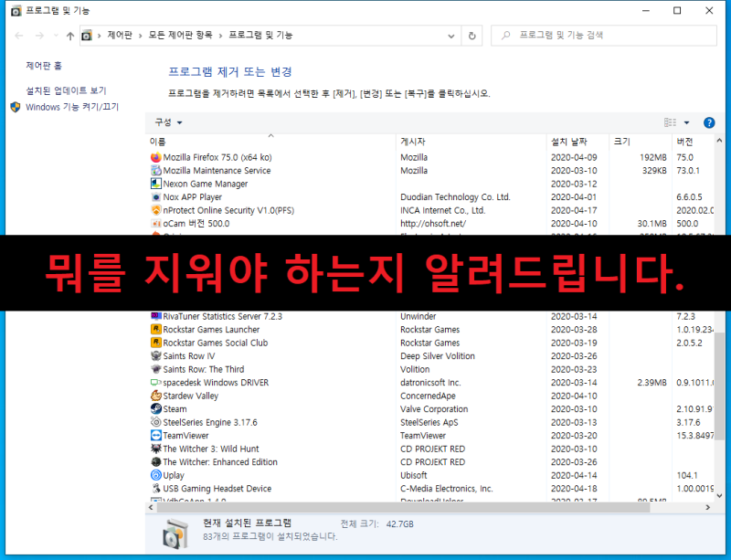Click the scroll left arrow of program list
The height and width of the screenshot is (560, 731).
coord(151,507)
